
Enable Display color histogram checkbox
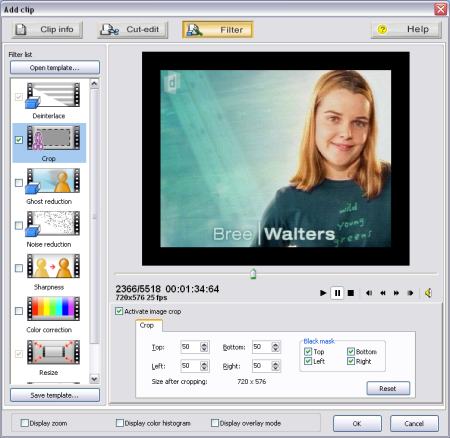click(120, 423)
